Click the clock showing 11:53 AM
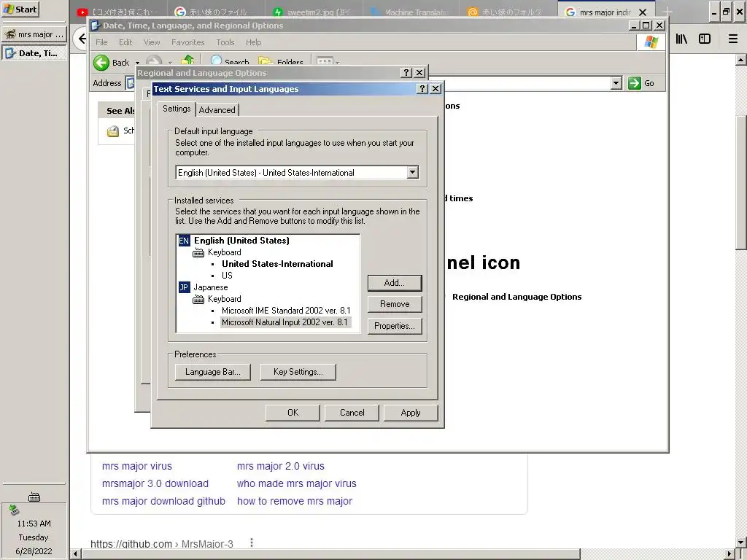 (34, 524)
